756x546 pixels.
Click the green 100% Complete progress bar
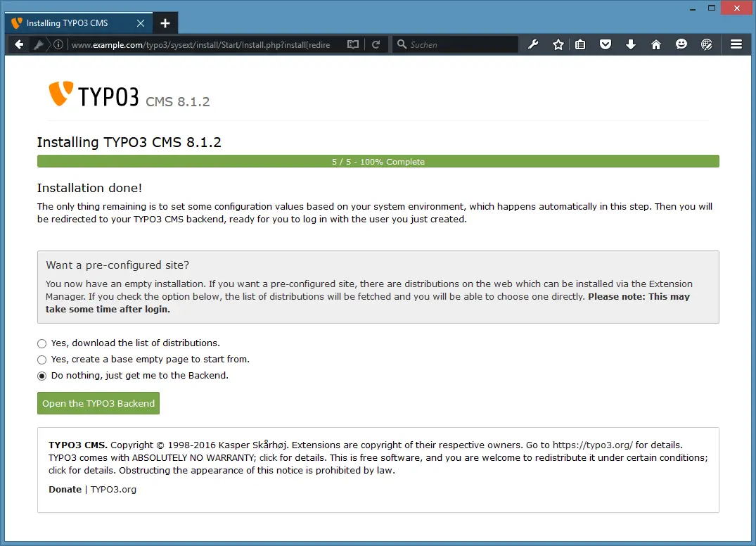[378, 162]
